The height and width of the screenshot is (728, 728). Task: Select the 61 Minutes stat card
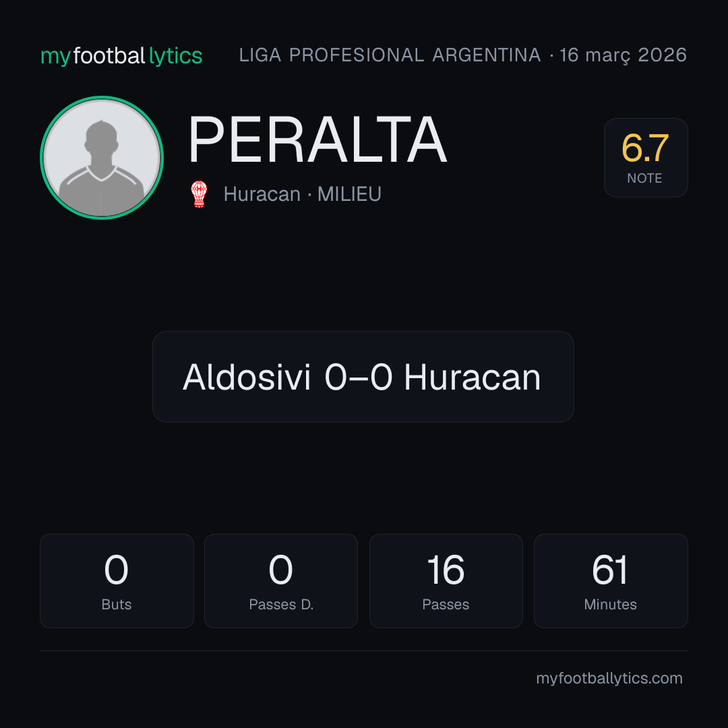[611, 581]
